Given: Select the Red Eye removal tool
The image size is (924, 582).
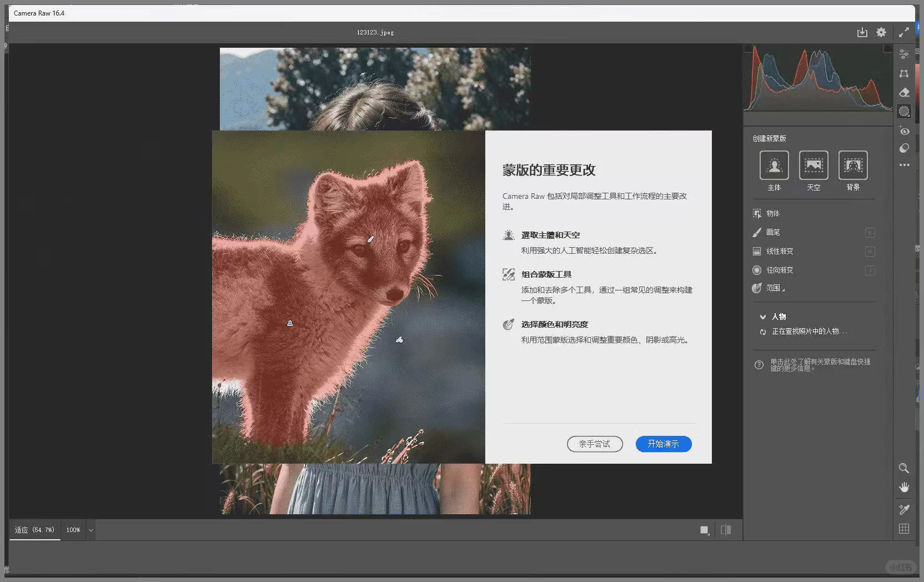Looking at the screenshot, I should [904, 132].
